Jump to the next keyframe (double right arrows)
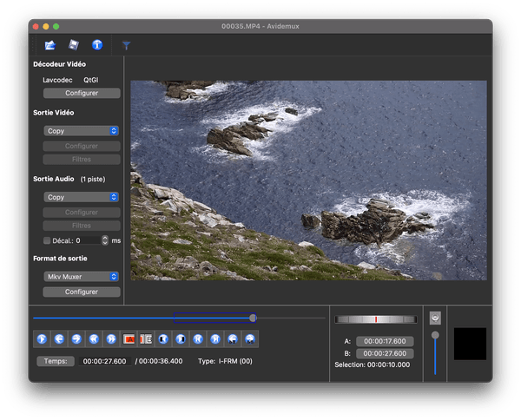 pos(111,339)
